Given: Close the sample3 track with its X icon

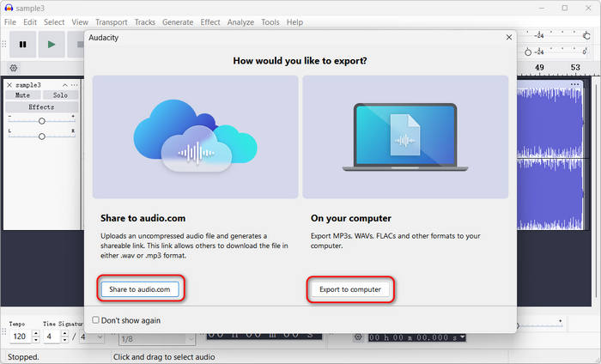Looking at the screenshot, I should (9, 85).
